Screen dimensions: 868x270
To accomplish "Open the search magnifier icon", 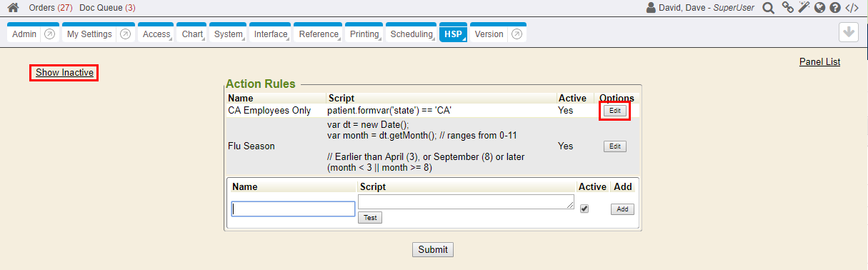I will pyautogui.click(x=768, y=8).
